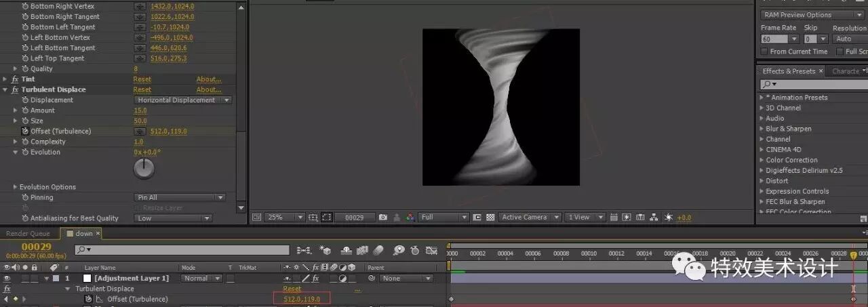Open the Active Camera view dropdown
This screenshot has height=307, width=868.
pyautogui.click(x=530, y=218)
